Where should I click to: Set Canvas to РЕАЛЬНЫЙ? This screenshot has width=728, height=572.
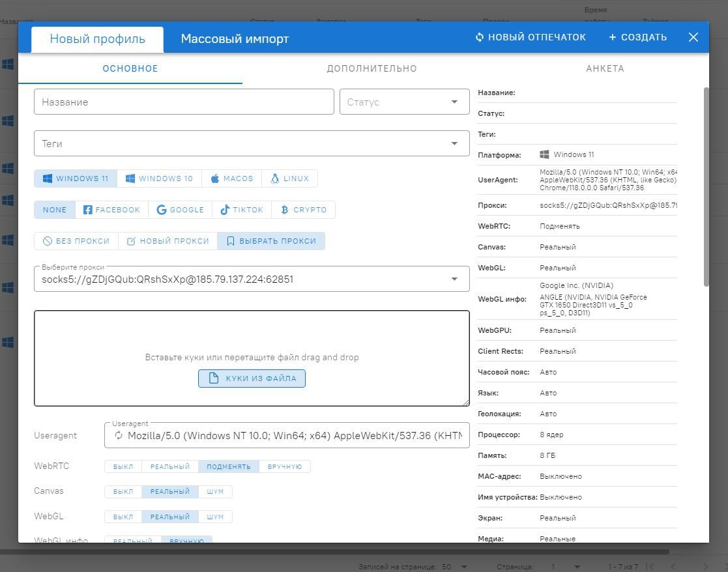(x=170, y=492)
